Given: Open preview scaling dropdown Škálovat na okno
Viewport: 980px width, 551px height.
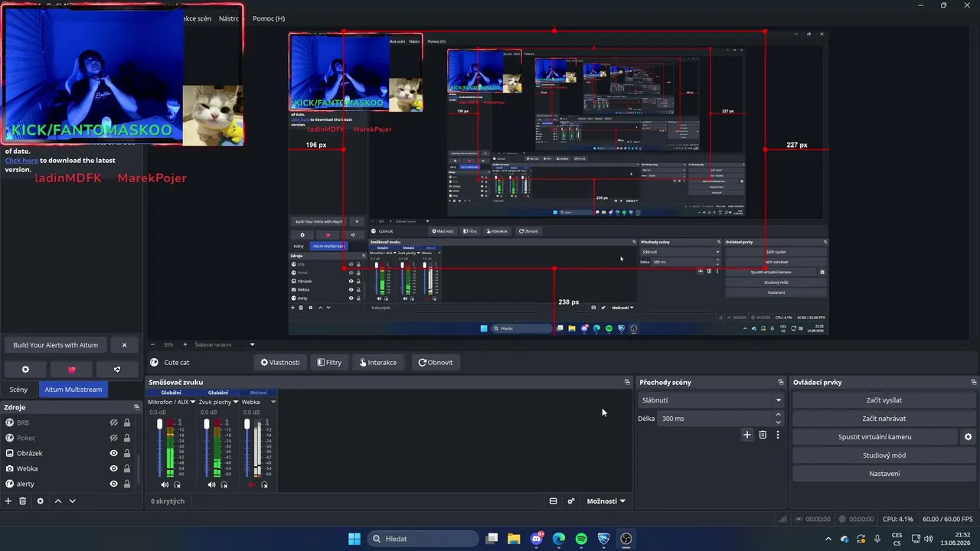Looking at the screenshot, I should (224, 344).
